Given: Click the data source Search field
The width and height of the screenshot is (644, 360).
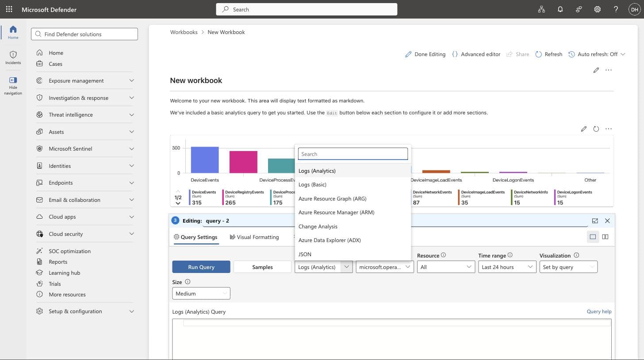Looking at the screenshot, I should [x=353, y=154].
